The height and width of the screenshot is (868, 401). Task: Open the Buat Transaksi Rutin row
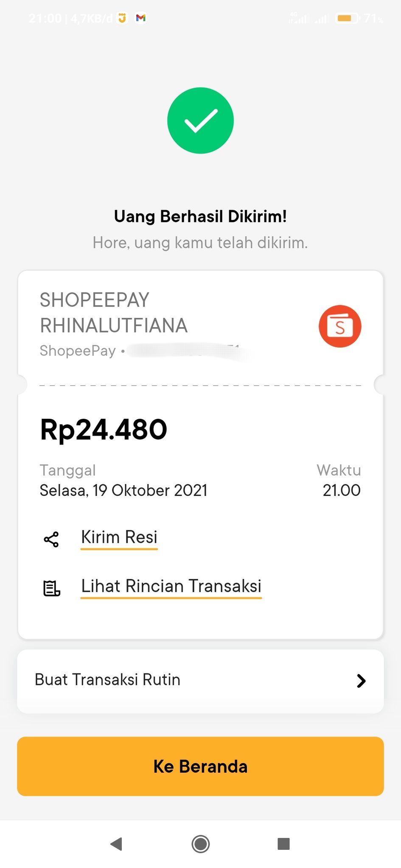point(200,681)
